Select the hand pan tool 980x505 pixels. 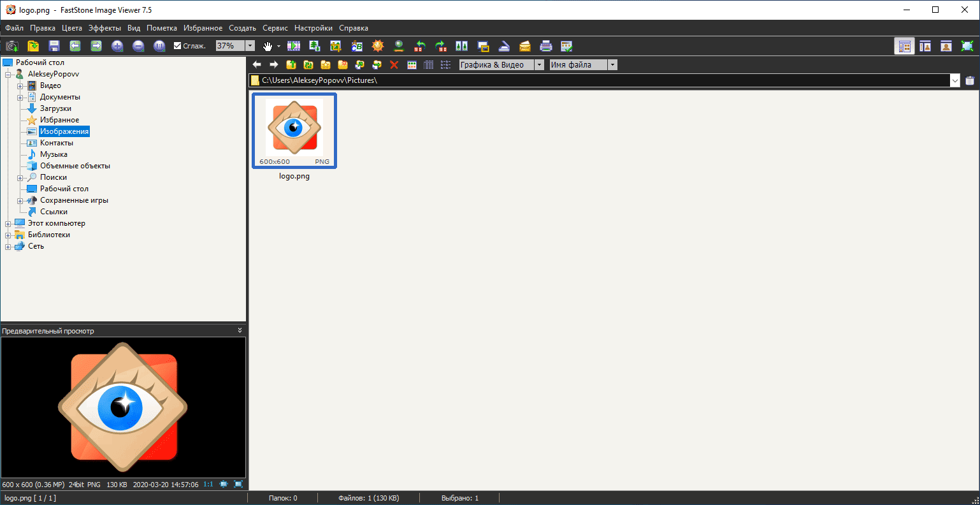[268, 46]
